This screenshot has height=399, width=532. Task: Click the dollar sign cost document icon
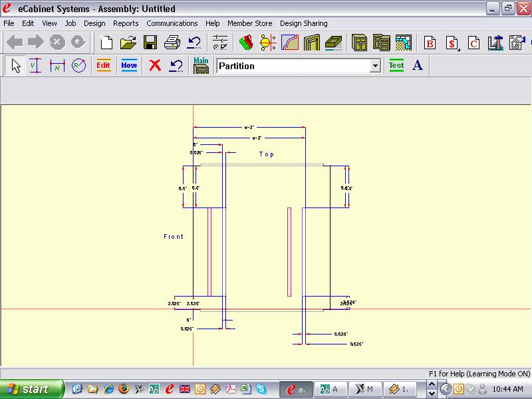(x=452, y=43)
